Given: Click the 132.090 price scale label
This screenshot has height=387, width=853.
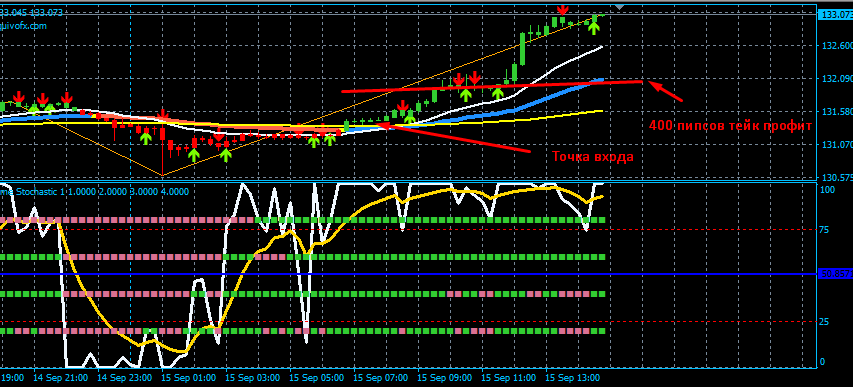Looking at the screenshot, I should coord(836,79).
